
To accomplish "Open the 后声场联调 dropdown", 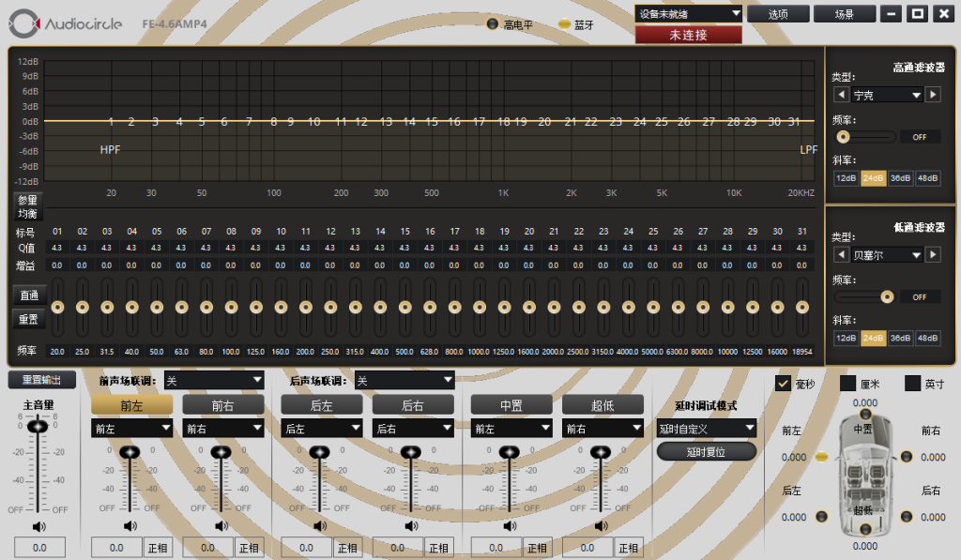I will [404, 381].
